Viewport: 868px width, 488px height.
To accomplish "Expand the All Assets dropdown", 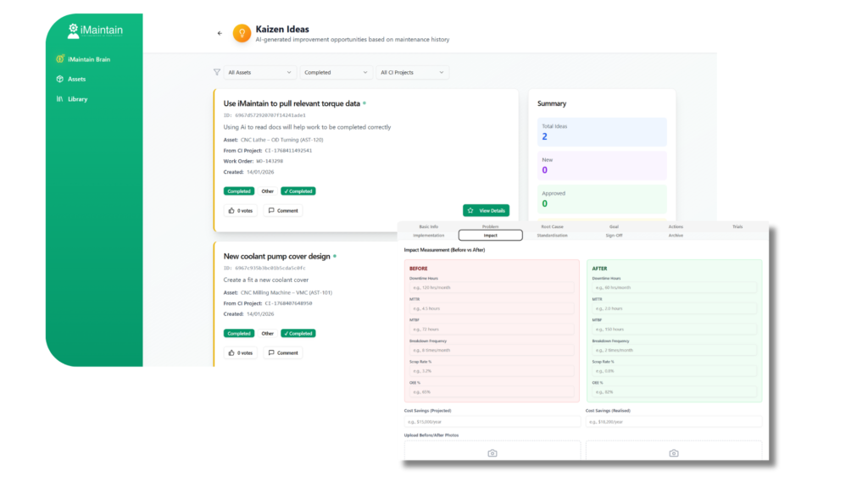I will click(260, 73).
